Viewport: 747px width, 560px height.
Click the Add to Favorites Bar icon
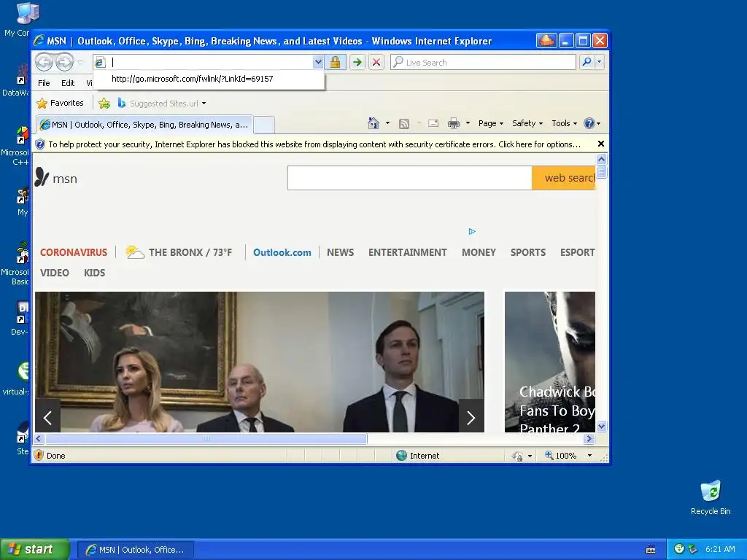(104, 103)
